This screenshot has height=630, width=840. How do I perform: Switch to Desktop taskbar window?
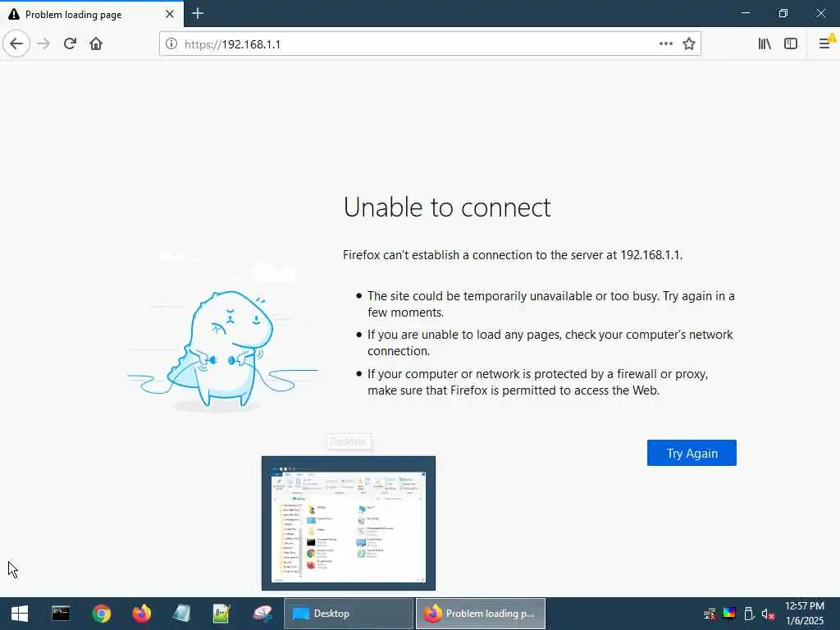tap(348, 614)
